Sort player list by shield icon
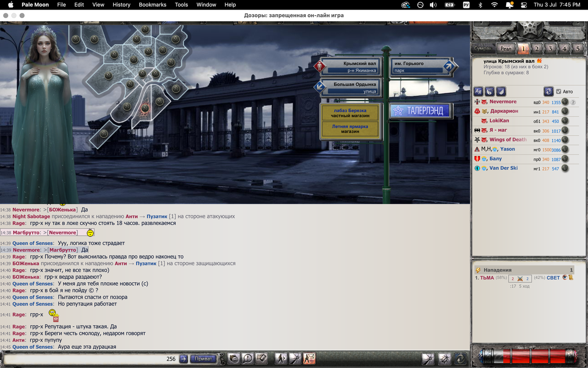Image resolution: width=588 pixels, height=368 pixels. pyautogui.click(x=501, y=91)
